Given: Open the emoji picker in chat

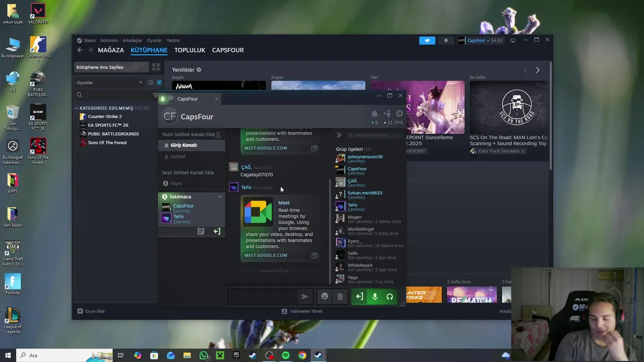Looking at the screenshot, I should pos(325,297).
